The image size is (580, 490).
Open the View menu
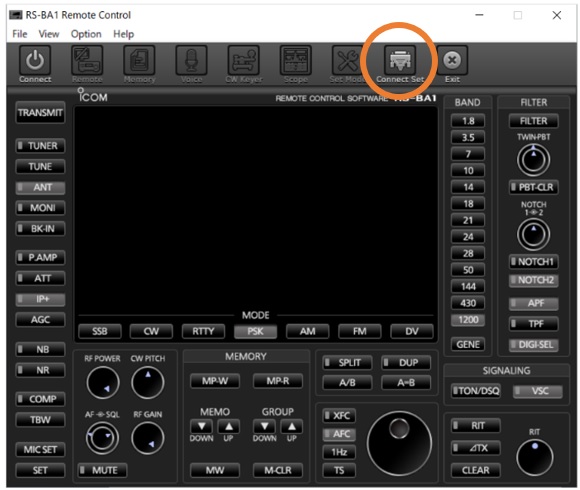[49, 34]
